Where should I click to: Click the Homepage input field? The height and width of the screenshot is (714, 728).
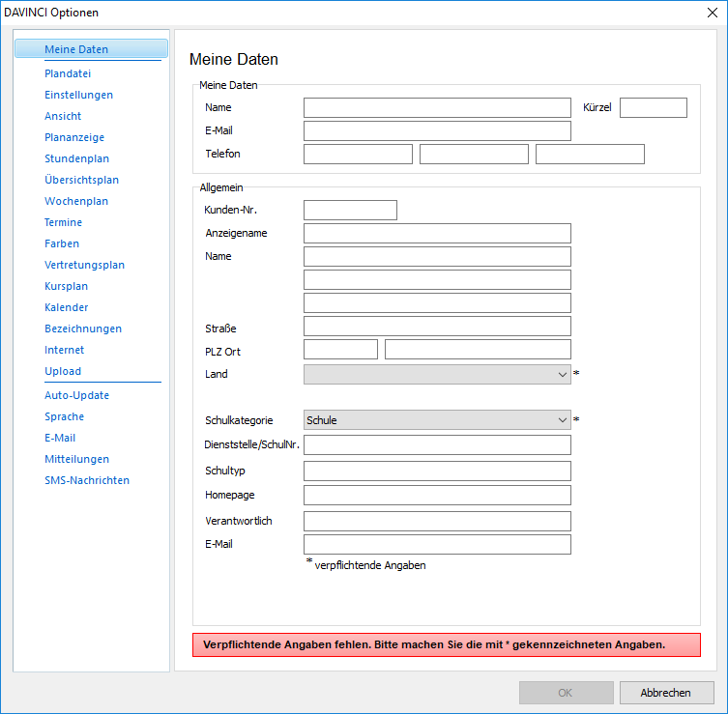(437, 495)
